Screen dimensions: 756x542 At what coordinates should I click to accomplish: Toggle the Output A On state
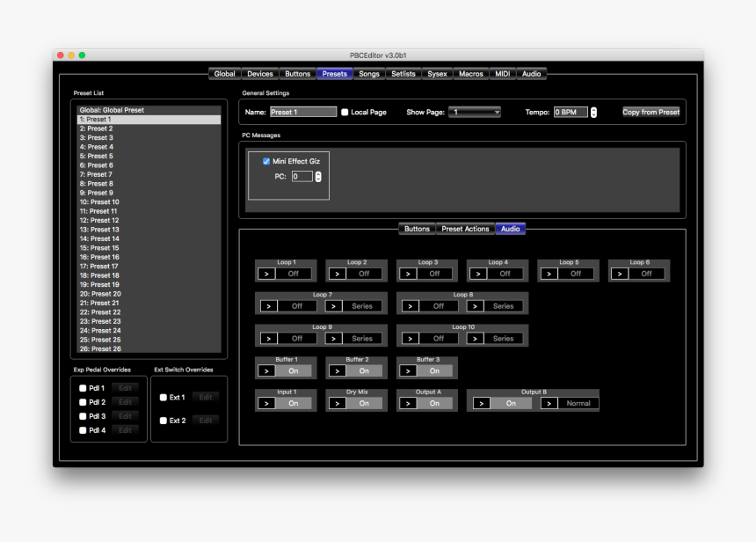[435, 404]
